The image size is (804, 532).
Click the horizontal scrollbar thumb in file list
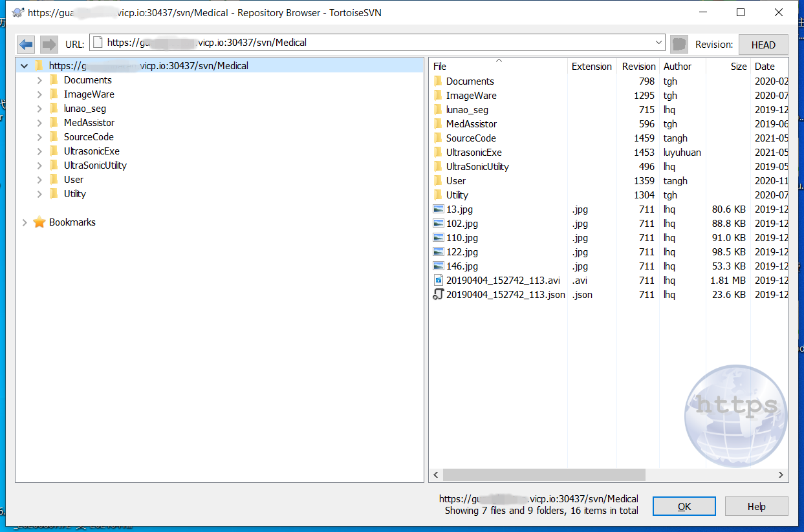[x=544, y=474]
